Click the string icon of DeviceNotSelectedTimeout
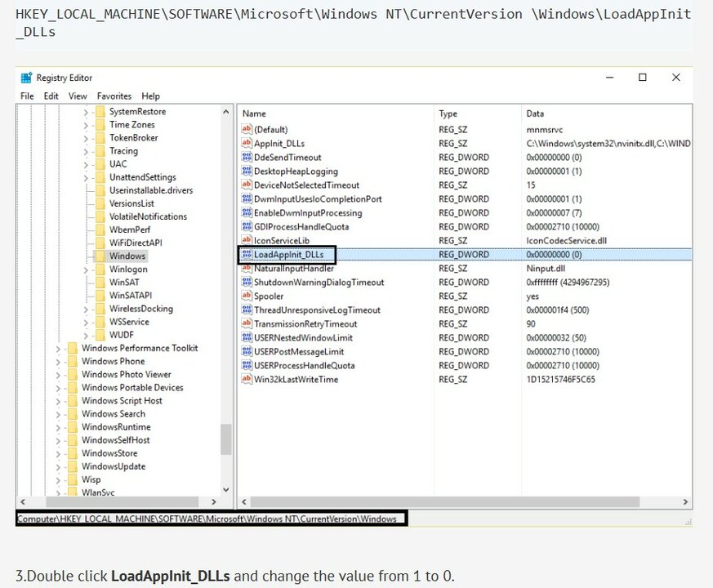Viewport: 713px width, 588px height. click(247, 185)
